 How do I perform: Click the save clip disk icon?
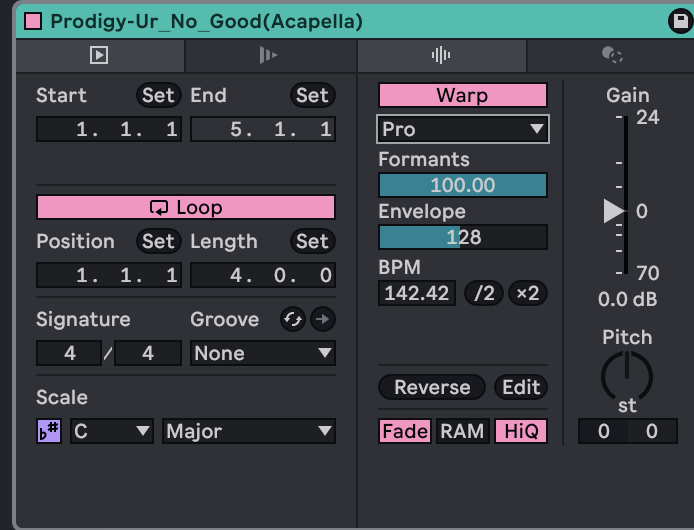click(681, 21)
